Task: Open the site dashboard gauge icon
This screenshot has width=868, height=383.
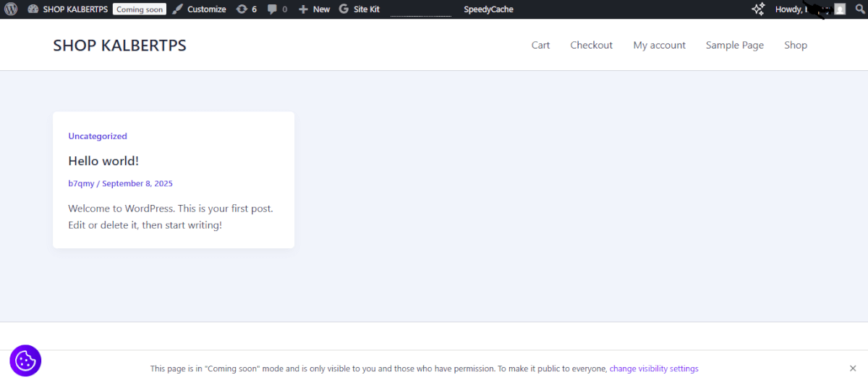Action: 33,9
